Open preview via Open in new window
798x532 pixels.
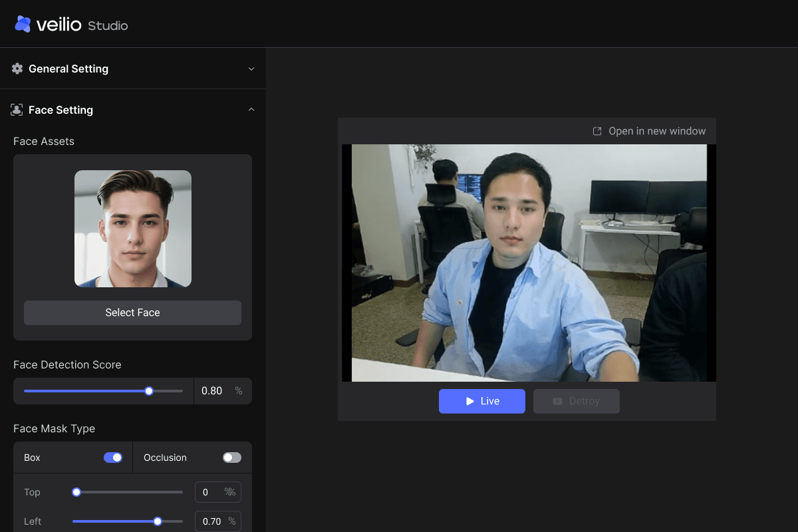coord(649,131)
